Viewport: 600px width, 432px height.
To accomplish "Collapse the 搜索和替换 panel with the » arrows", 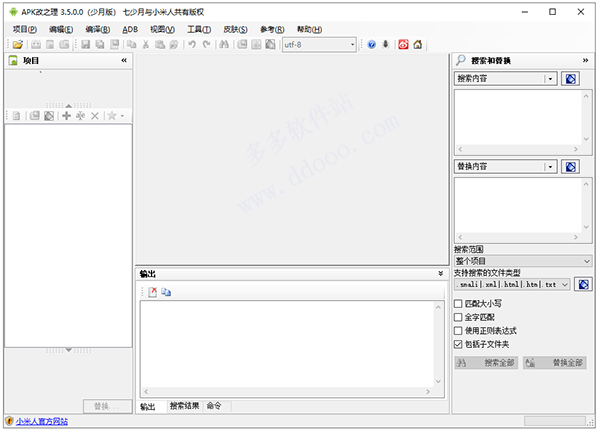I will coord(585,60).
